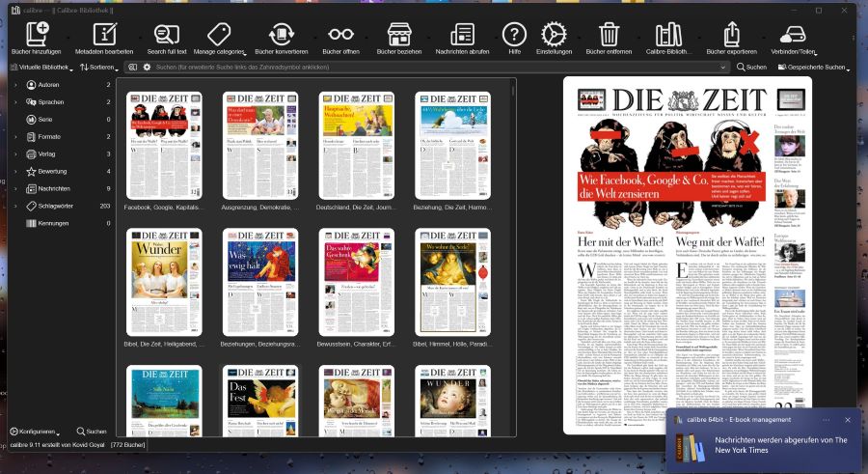Open Hilfe with the question mark icon

[514, 35]
